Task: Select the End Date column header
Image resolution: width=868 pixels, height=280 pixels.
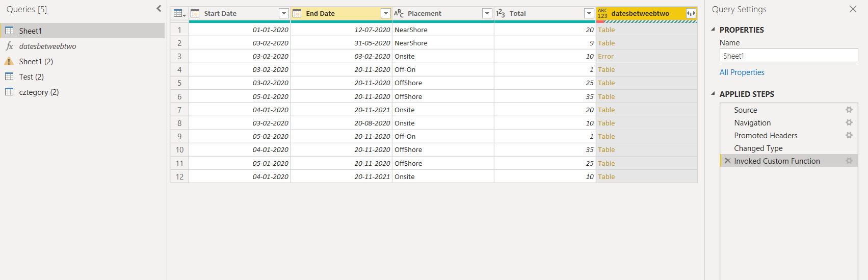Action: [x=341, y=13]
